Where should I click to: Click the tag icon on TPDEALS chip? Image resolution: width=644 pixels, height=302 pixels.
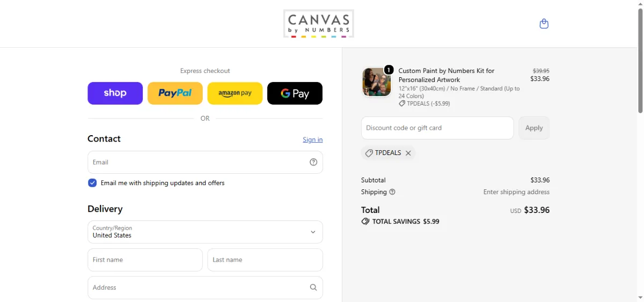pyautogui.click(x=369, y=153)
